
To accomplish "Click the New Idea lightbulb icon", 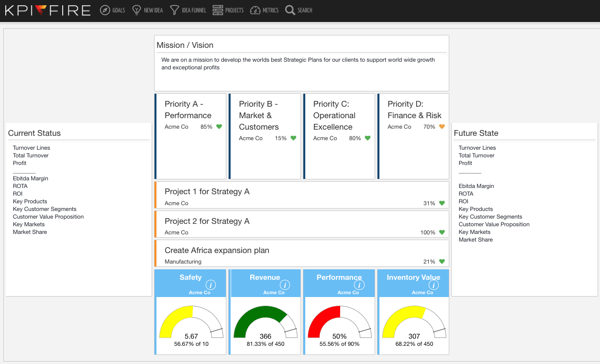I will [137, 10].
